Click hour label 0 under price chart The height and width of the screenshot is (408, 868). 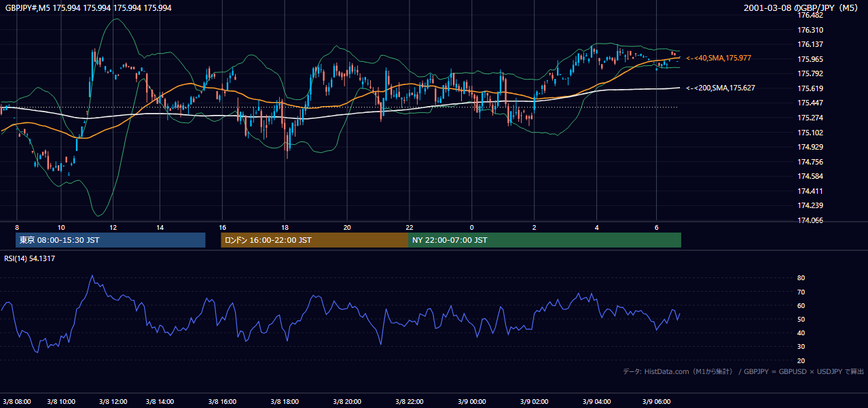click(472, 227)
